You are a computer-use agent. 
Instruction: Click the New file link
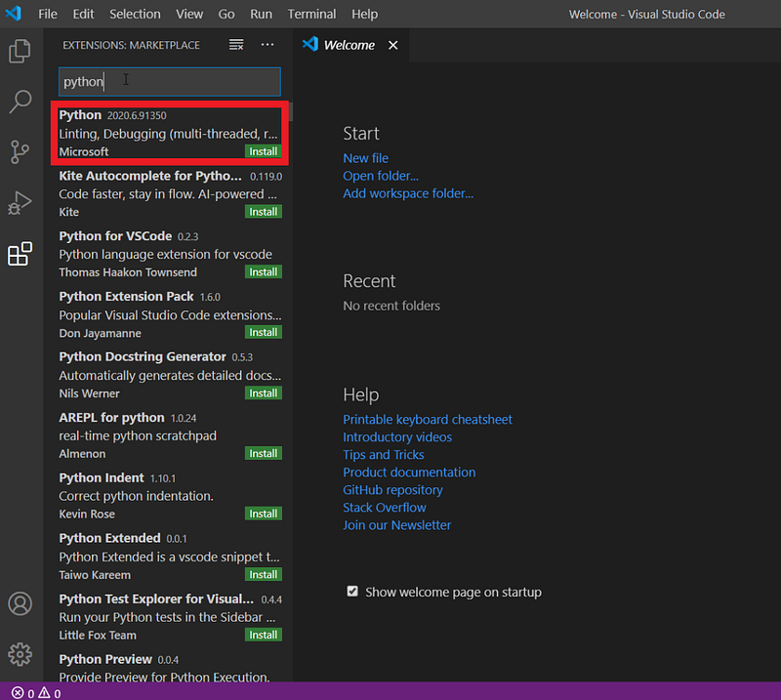(x=365, y=158)
